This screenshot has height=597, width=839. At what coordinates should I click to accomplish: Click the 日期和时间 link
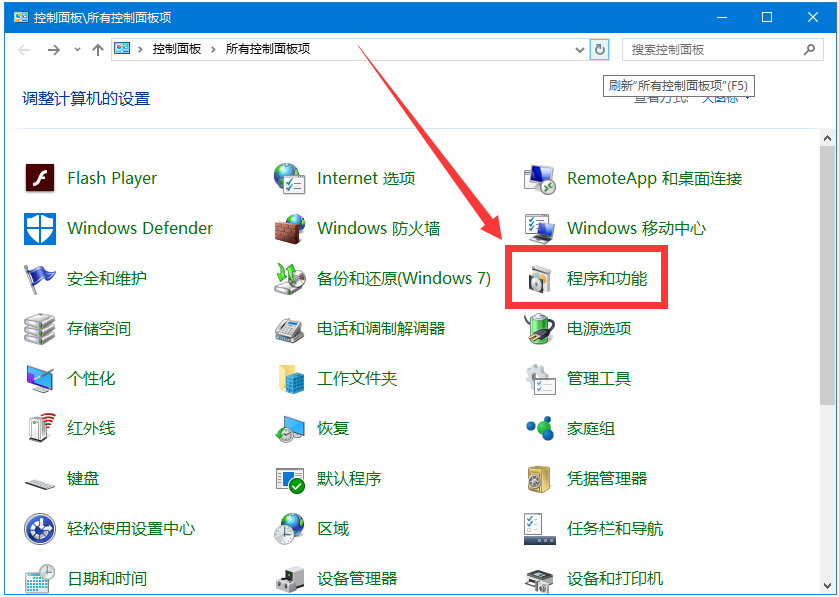tap(107, 579)
